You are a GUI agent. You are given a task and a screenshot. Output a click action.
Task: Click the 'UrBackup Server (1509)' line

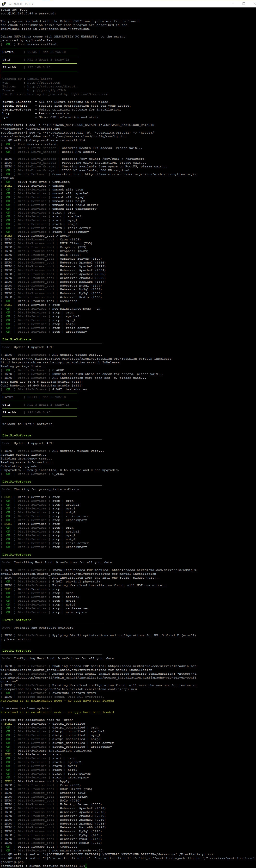coord(51,258)
